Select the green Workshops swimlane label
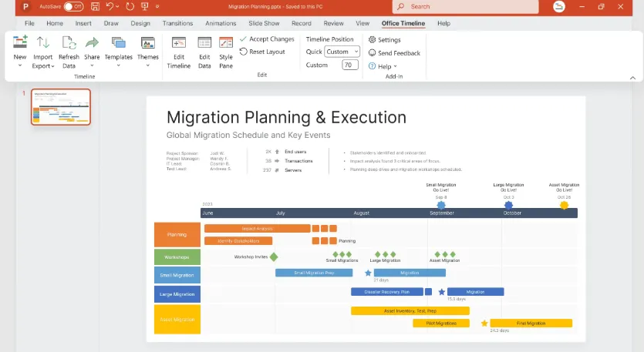The height and width of the screenshot is (352, 644). pos(177,256)
